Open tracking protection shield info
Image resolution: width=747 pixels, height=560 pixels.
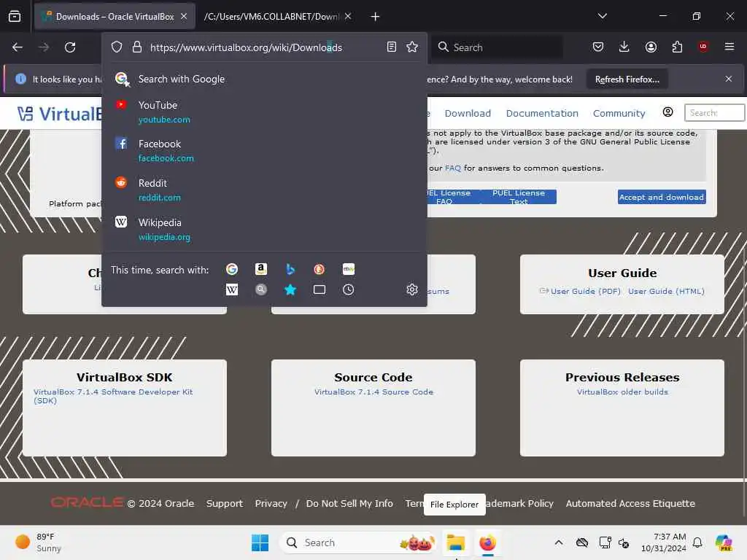(x=117, y=47)
